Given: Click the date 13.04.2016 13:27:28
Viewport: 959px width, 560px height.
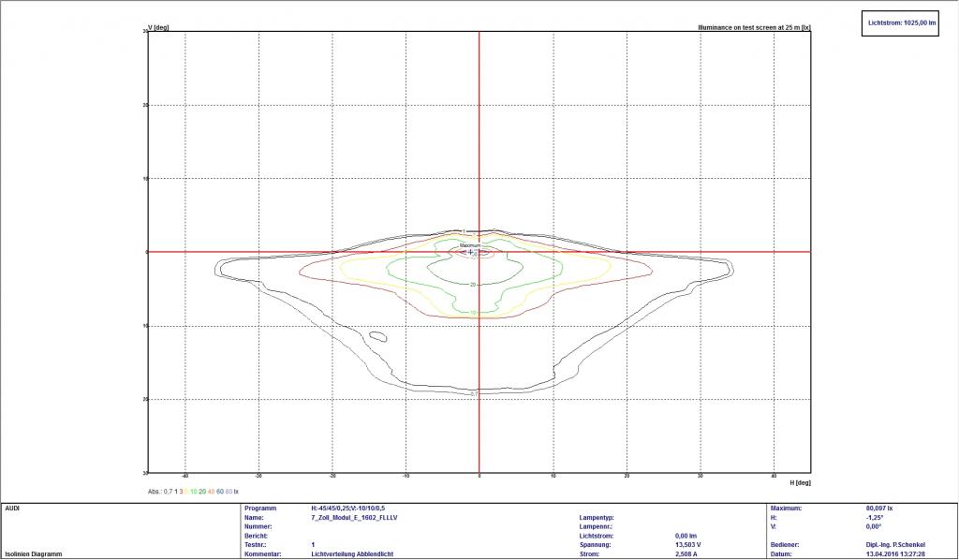Looking at the screenshot, I should point(896,553).
